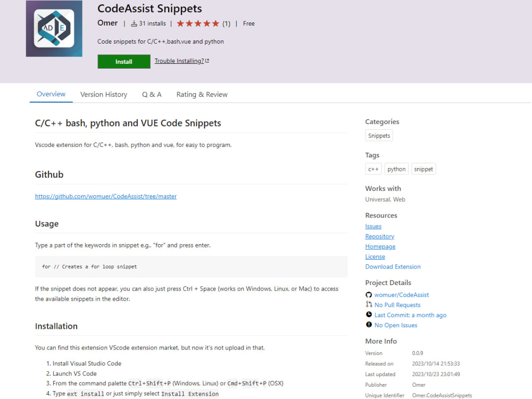Select the Overview tab
This screenshot has width=532, height=399.
pos(51,94)
